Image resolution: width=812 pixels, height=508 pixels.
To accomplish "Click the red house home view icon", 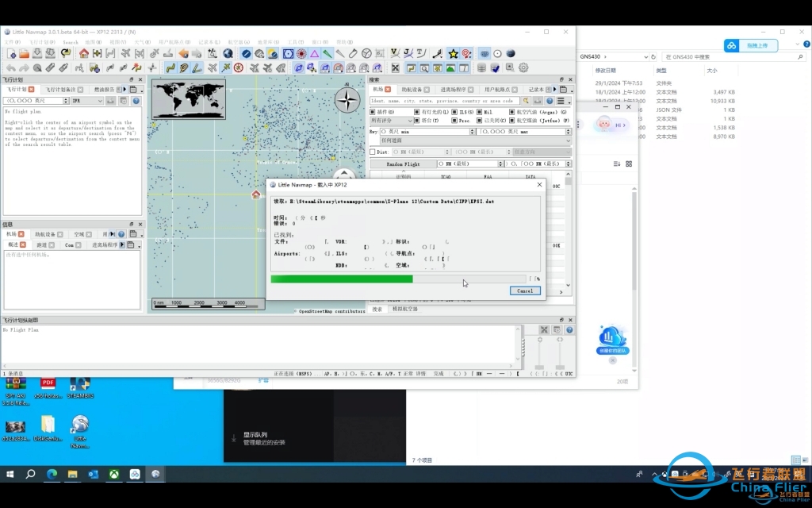I will [84, 53].
